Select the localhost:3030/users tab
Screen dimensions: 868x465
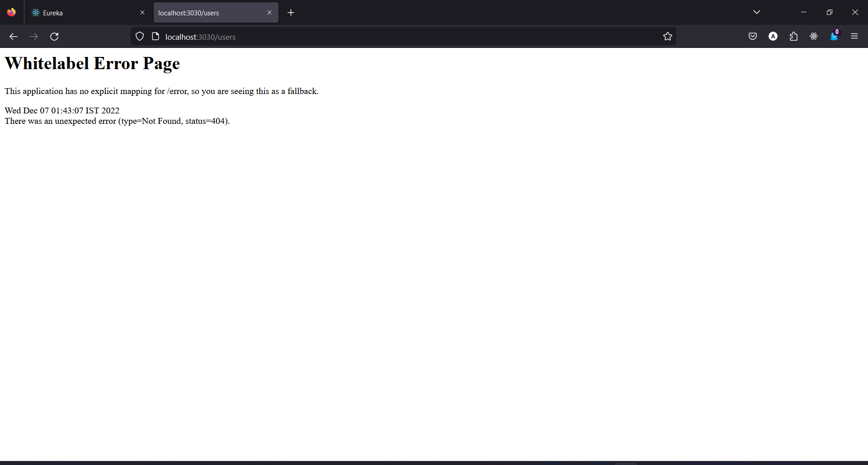click(x=216, y=13)
